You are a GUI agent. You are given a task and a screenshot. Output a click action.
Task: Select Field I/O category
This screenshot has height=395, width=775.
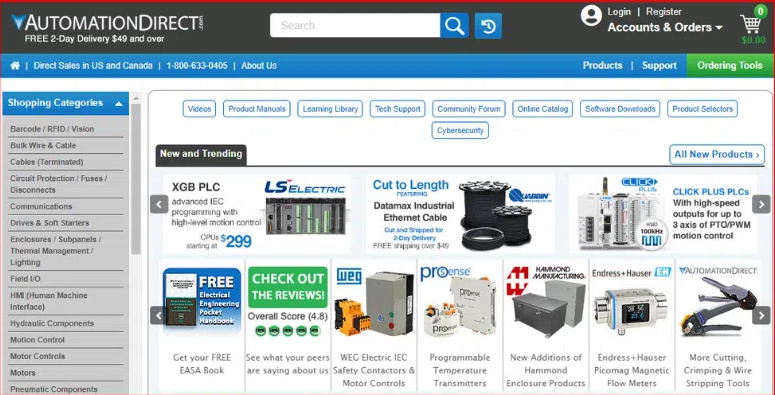click(25, 279)
